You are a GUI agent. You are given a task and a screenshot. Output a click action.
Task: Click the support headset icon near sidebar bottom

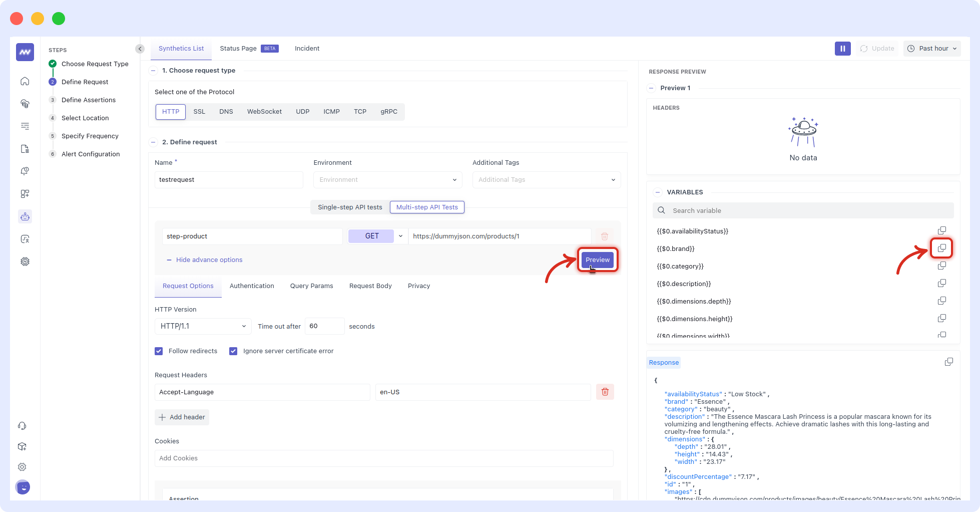(22, 425)
